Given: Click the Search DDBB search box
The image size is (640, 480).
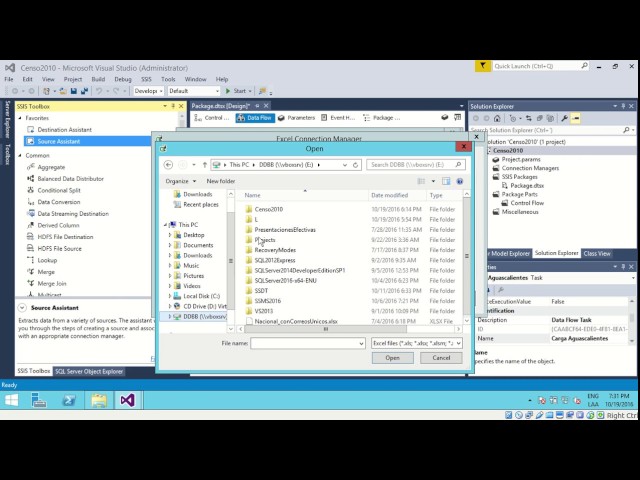Looking at the screenshot, I should click(x=416, y=164).
